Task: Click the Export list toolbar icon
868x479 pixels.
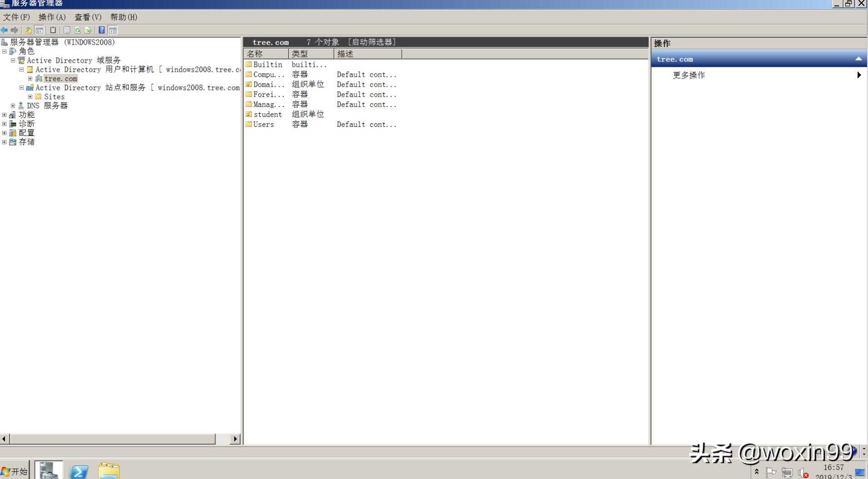Action: [x=89, y=30]
